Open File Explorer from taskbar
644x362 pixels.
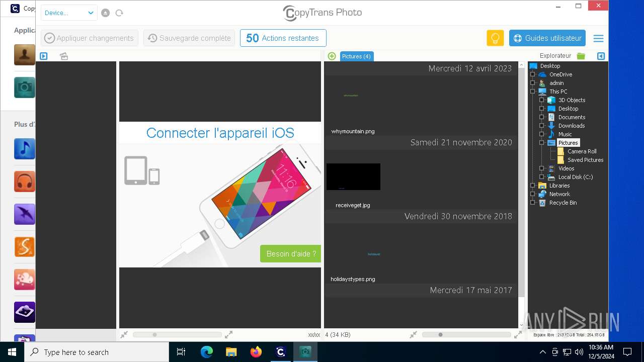coord(231,352)
